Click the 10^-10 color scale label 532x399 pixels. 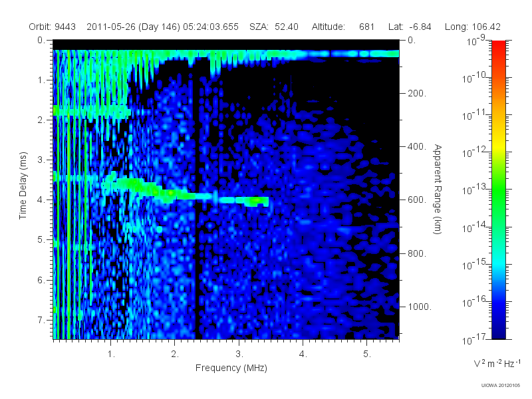[475, 77]
